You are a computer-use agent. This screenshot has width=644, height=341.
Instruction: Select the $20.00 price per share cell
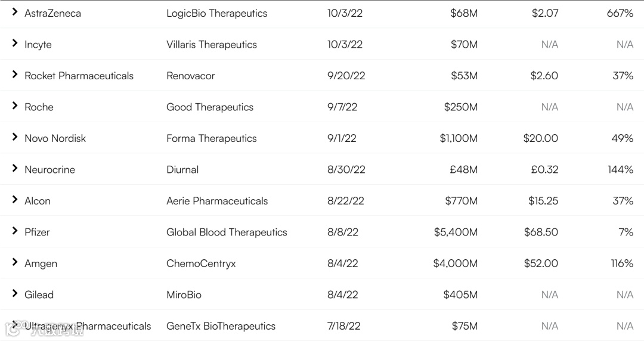pos(540,138)
